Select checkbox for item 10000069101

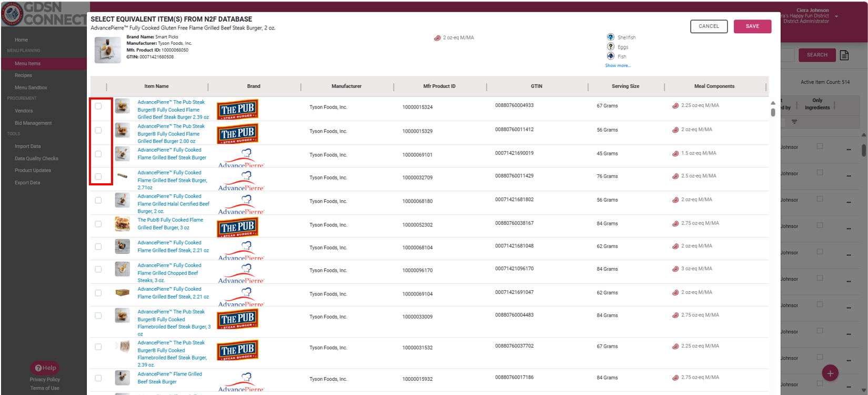coord(98,154)
